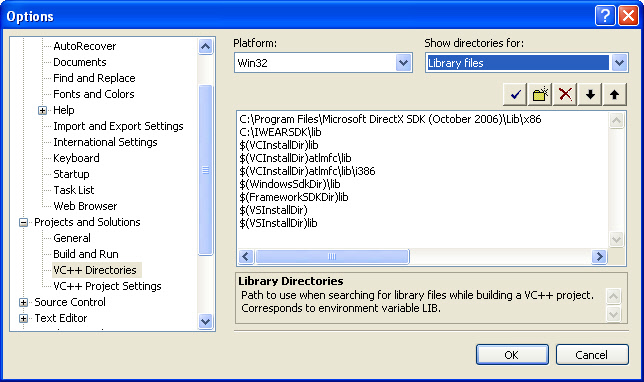Select the $(VCInstallDir)atlmfc\lib\i386 entry

[x=307, y=171]
